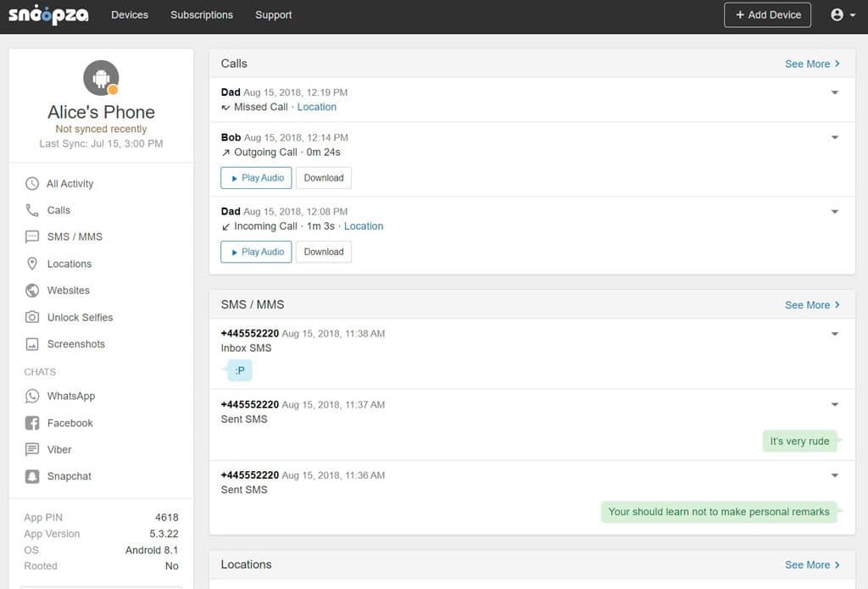Click the Locations pin icon

point(32,264)
